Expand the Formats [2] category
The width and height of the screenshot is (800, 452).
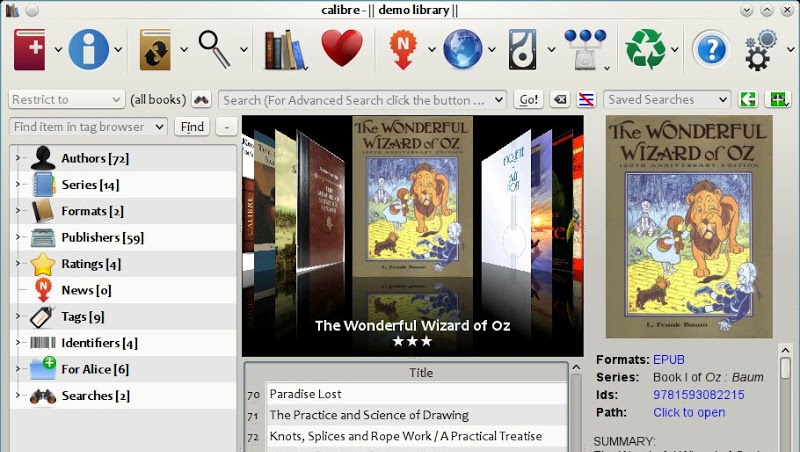(17, 211)
